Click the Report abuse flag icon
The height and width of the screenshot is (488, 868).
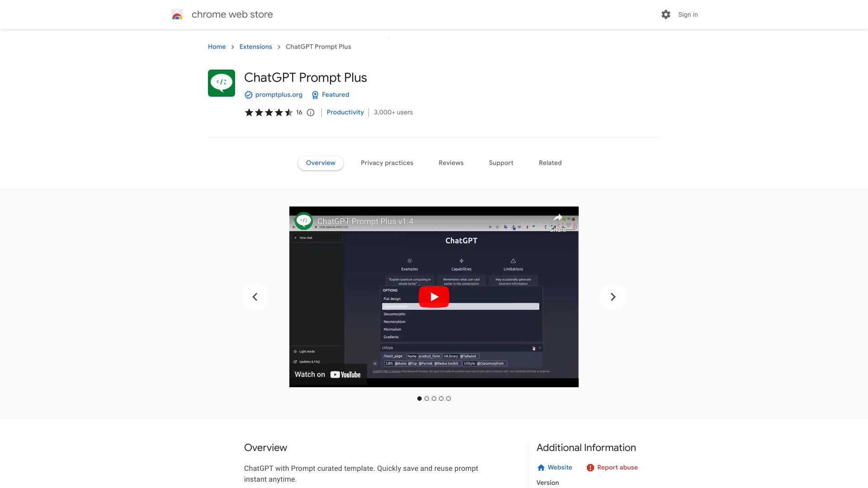[x=590, y=467]
